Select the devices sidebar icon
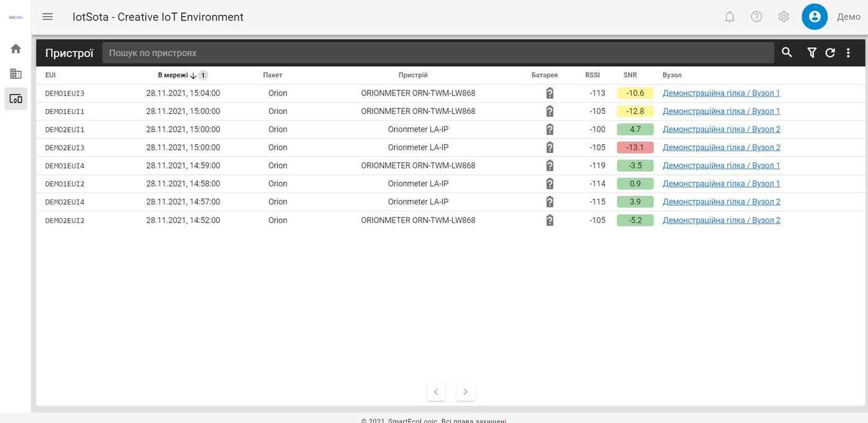This screenshot has height=423, width=868. (x=15, y=99)
